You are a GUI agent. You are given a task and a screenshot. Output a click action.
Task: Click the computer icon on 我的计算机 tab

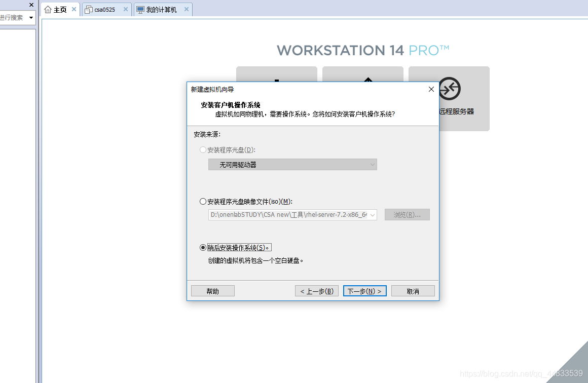point(140,9)
